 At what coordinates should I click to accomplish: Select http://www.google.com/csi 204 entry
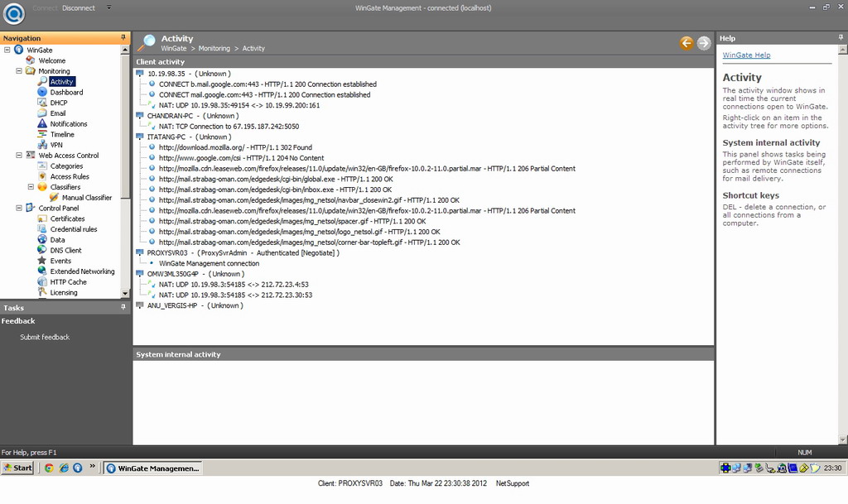coord(241,158)
